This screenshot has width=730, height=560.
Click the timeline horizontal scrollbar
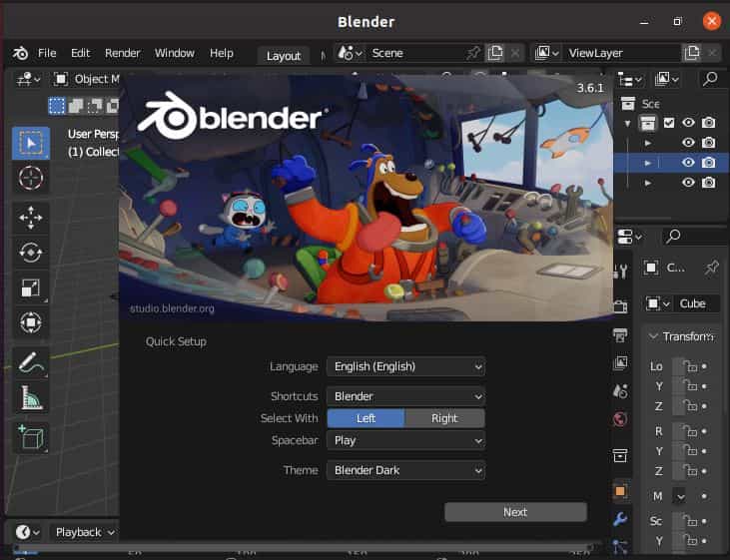(x=303, y=548)
